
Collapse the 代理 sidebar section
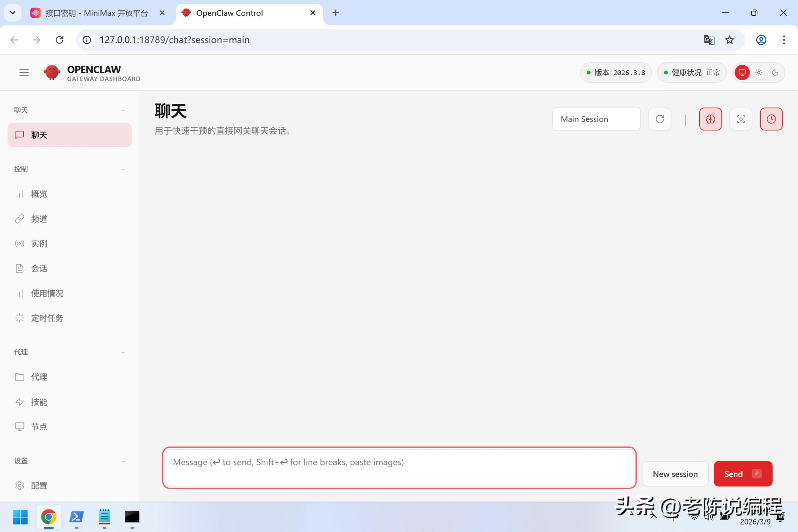[x=123, y=352]
